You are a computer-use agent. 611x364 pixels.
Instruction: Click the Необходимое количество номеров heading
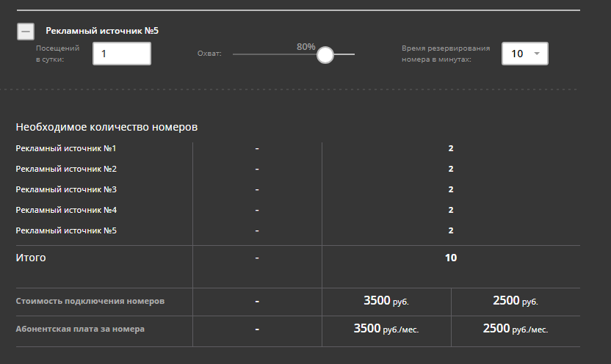click(106, 127)
